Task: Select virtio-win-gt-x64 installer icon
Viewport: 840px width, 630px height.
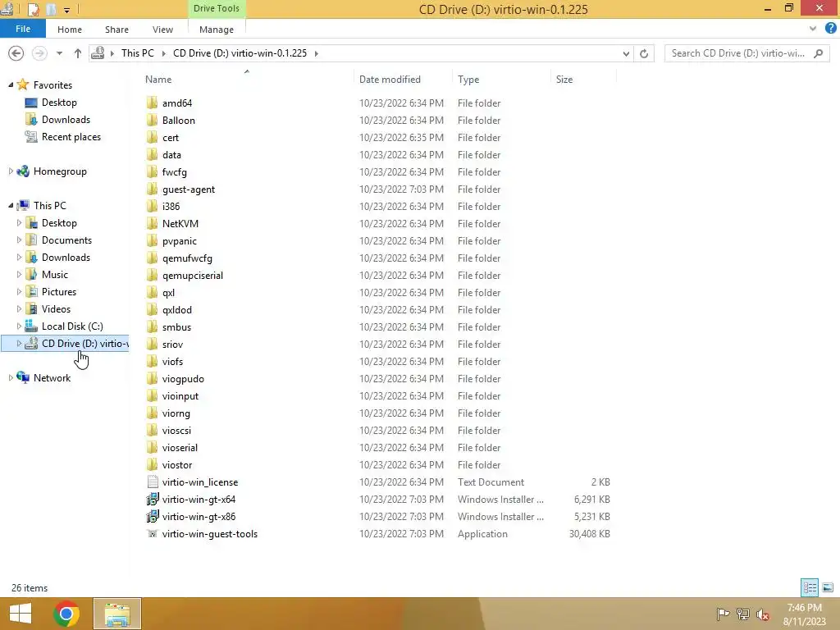Action: click(x=152, y=499)
